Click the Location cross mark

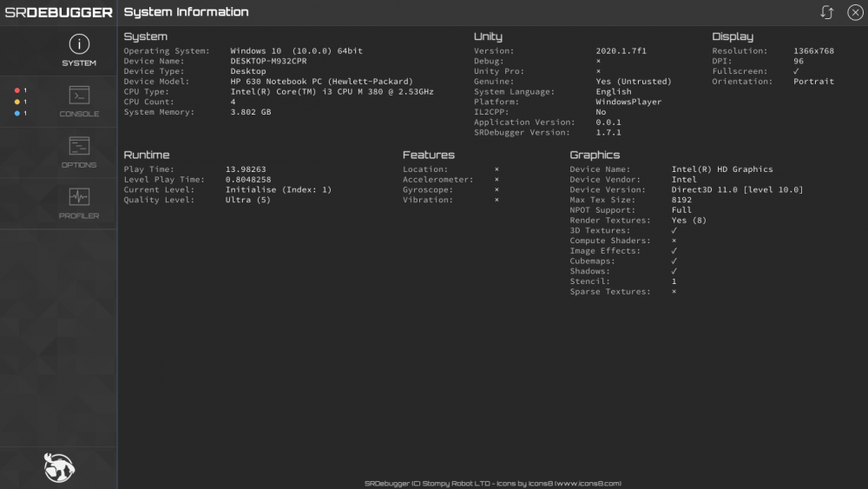coord(496,169)
